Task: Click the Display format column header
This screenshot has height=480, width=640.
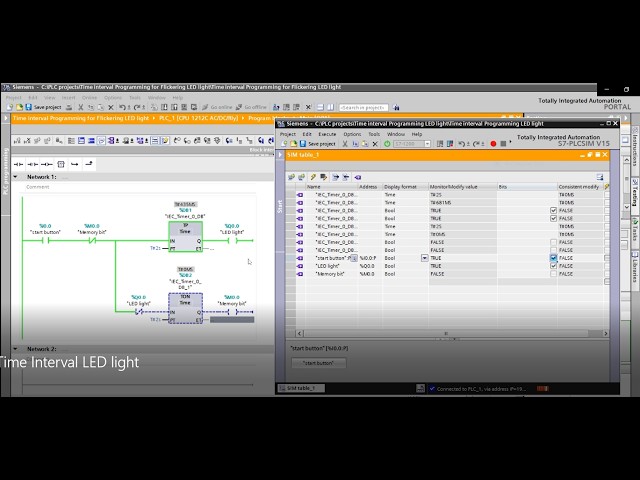Action: [x=405, y=187]
